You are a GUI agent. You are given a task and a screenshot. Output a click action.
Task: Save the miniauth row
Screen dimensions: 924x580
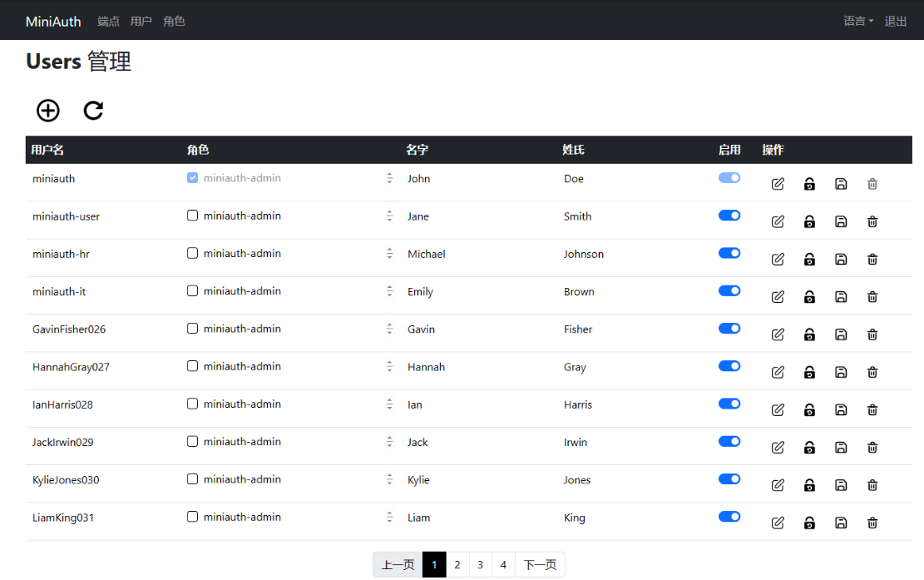tap(841, 184)
